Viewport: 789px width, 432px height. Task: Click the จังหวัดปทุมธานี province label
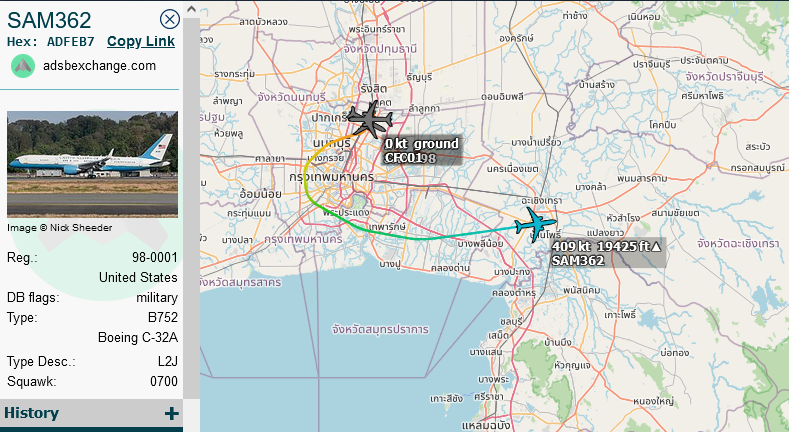pos(380,49)
